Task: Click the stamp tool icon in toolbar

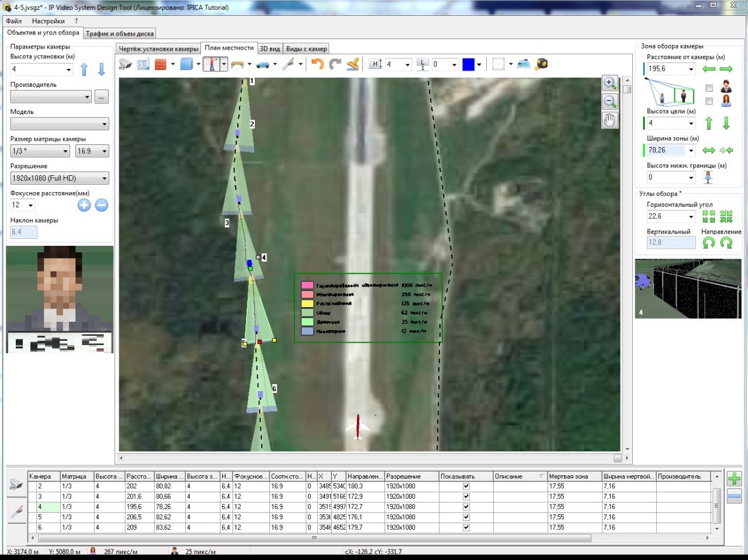Action: point(352,64)
